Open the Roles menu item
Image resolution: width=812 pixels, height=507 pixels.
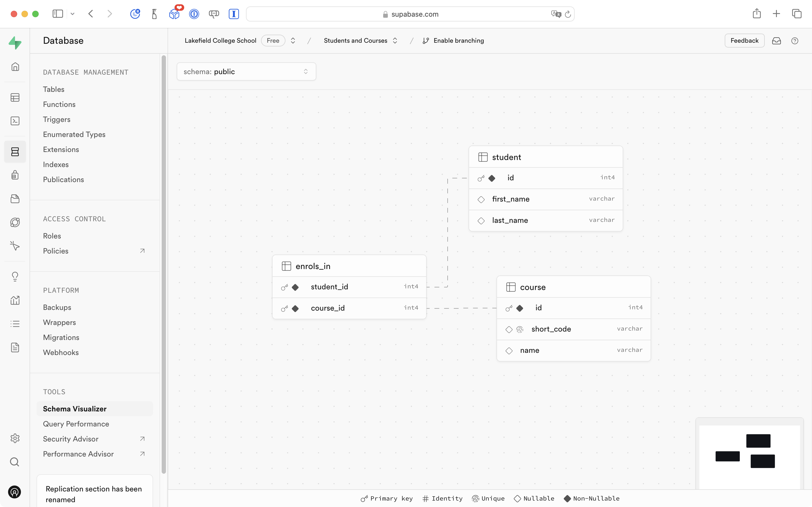point(52,236)
